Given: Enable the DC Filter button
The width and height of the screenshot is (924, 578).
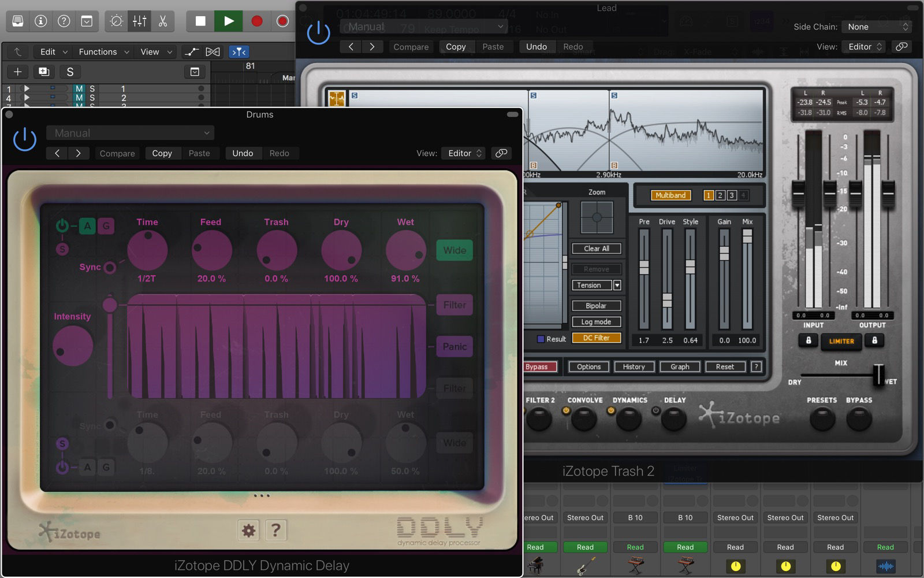Looking at the screenshot, I should tap(597, 338).
